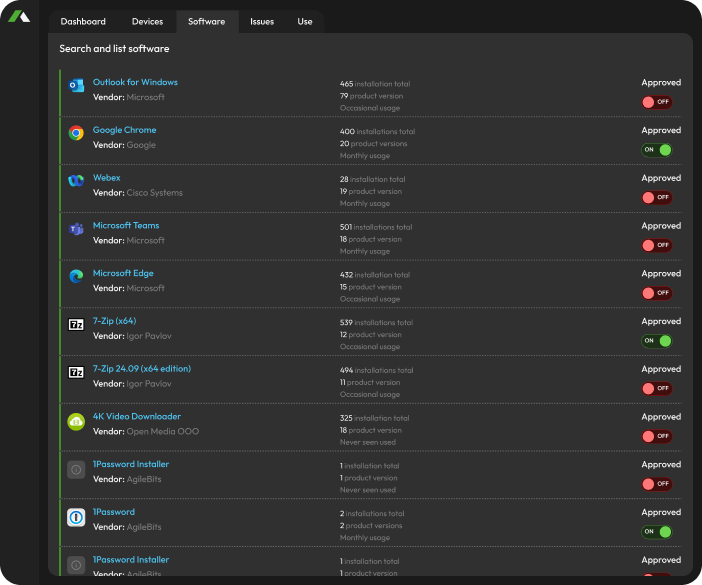Click 'Vendor: Open Media OOO' text
This screenshot has height=585, width=702.
tap(146, 431)
